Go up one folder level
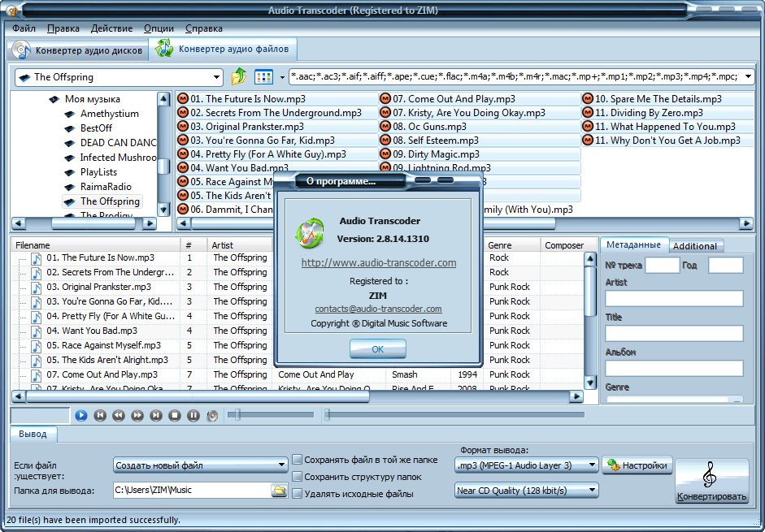Viewport: 765px width, 532px height. 238,77
